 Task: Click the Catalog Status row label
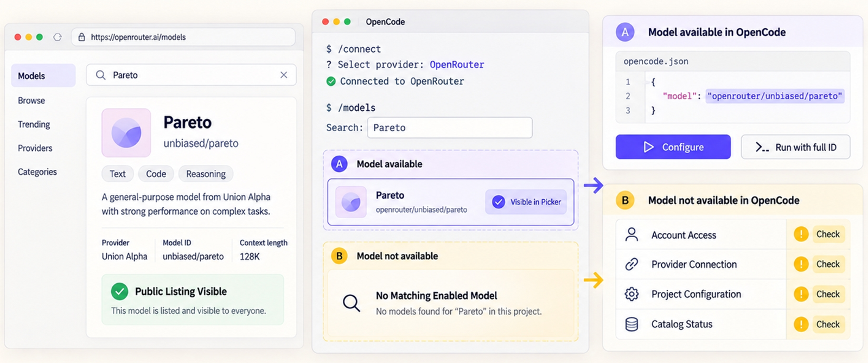[682, 324]
